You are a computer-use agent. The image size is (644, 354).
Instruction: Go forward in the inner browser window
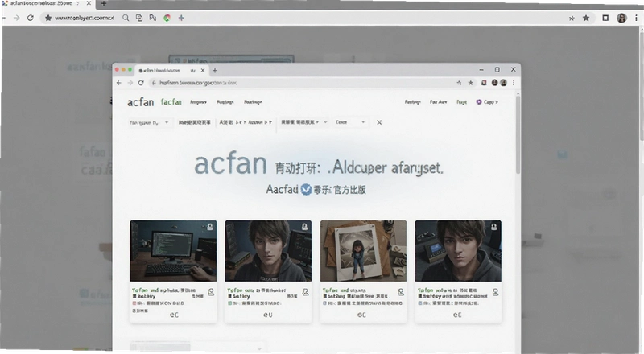(130, 83)
